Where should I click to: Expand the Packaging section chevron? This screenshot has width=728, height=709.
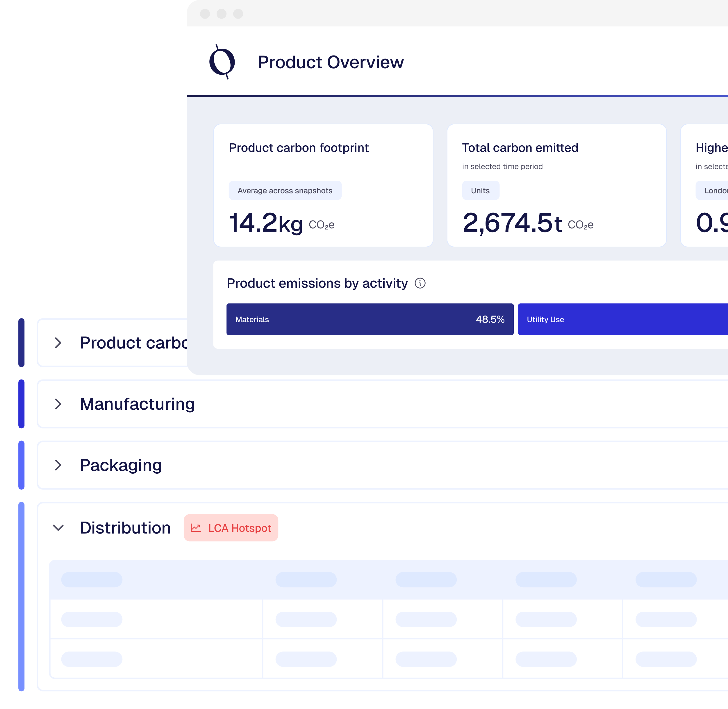click(x=58, y=465)
